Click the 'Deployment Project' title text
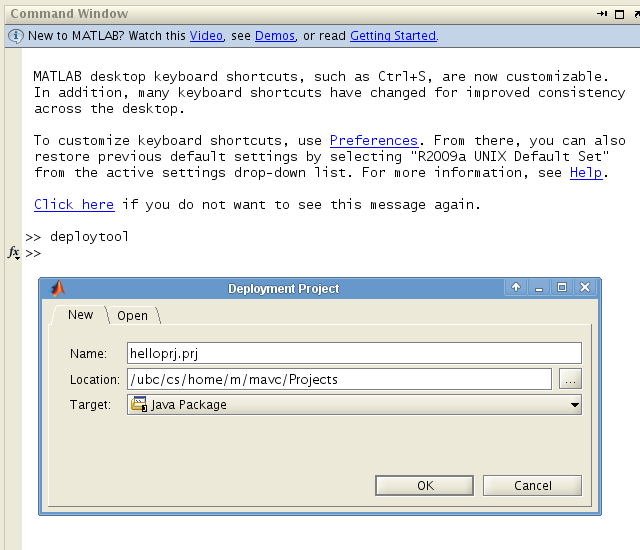 click(x=283, y=288)
